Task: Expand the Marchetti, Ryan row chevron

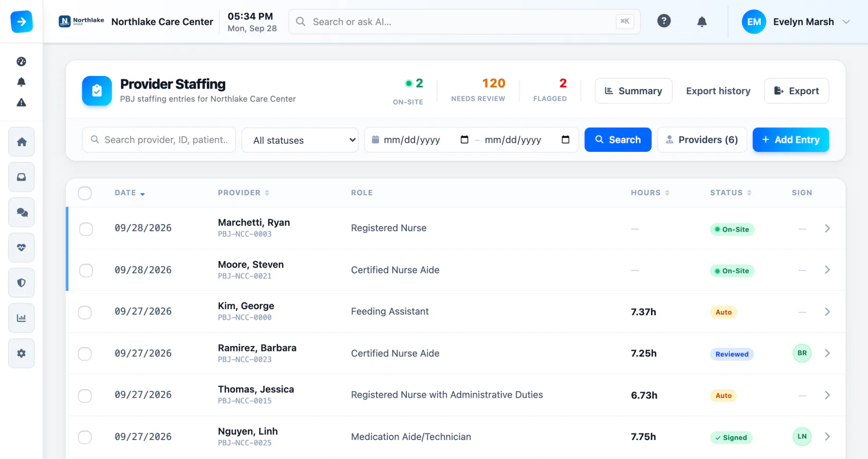Action: [x=827, y=228]
